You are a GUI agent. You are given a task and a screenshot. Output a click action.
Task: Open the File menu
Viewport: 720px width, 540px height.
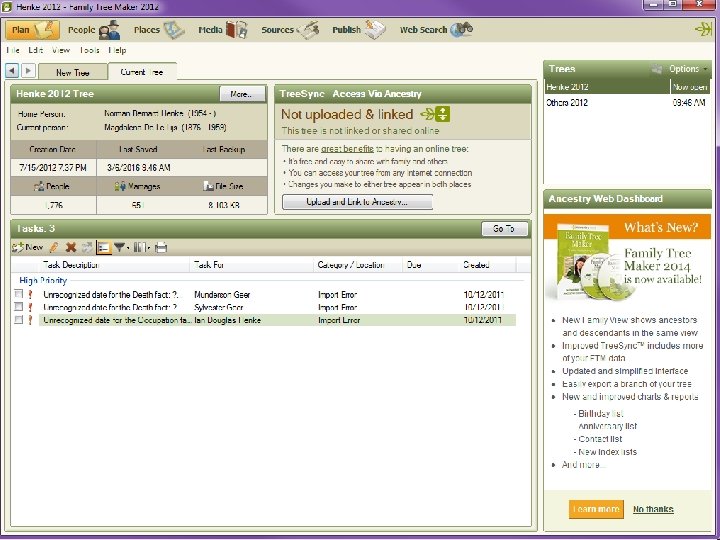click(x=13, y=50)
